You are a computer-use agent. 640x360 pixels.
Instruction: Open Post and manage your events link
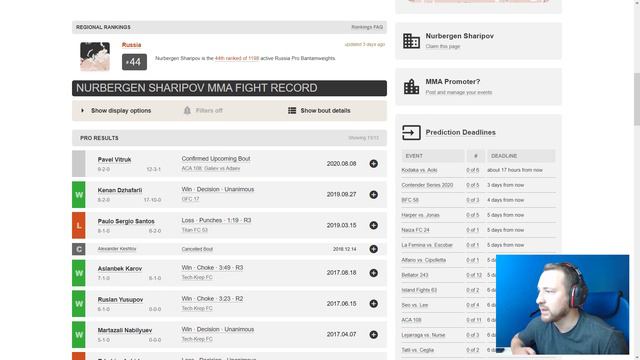(x=458, y=93)
